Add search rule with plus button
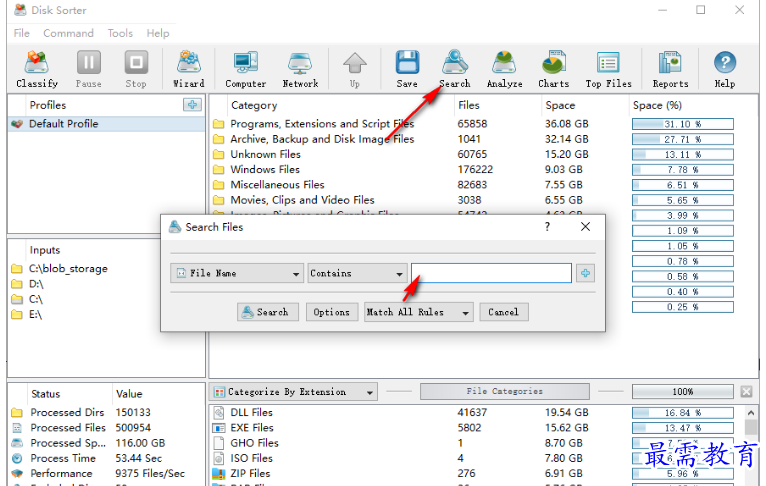Screen dimensions: 766x486 [585, 273]
